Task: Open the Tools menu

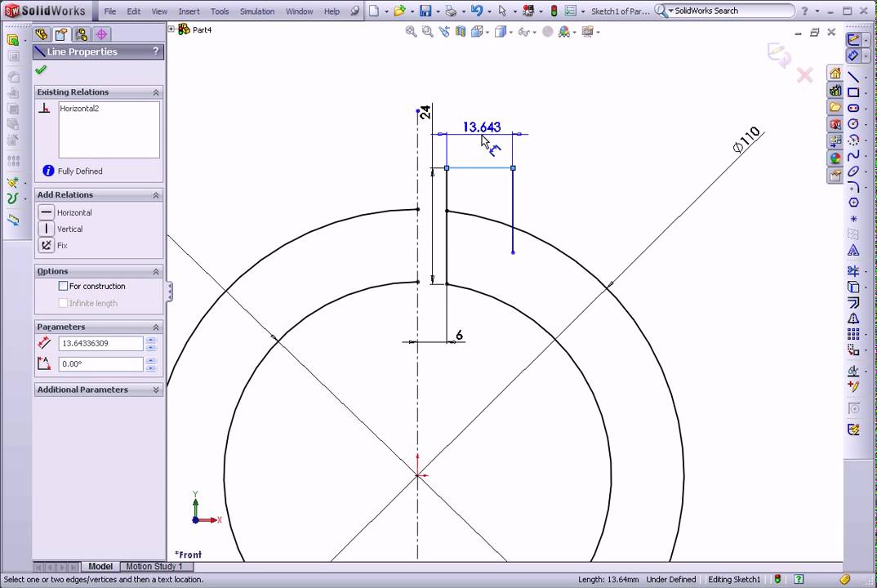Action: pos(220,11)
